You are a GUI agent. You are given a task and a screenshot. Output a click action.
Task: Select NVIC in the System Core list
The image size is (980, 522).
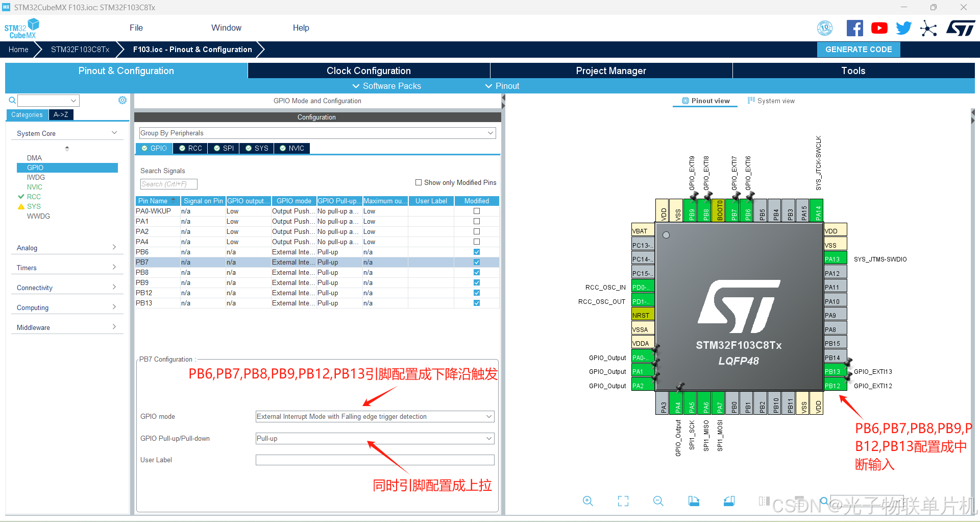35,187
